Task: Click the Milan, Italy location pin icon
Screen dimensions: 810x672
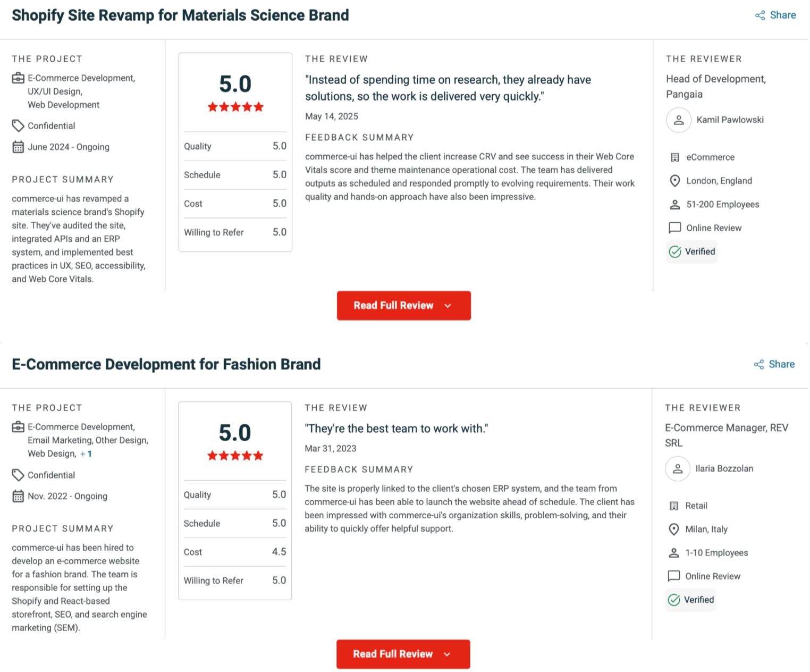Action: pos(674,530)
